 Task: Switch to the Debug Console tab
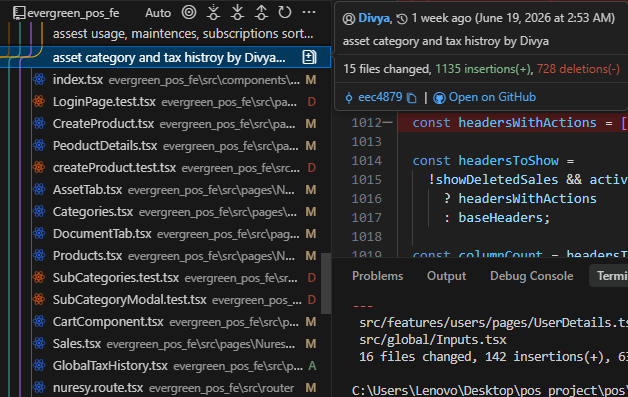(532, 276)
